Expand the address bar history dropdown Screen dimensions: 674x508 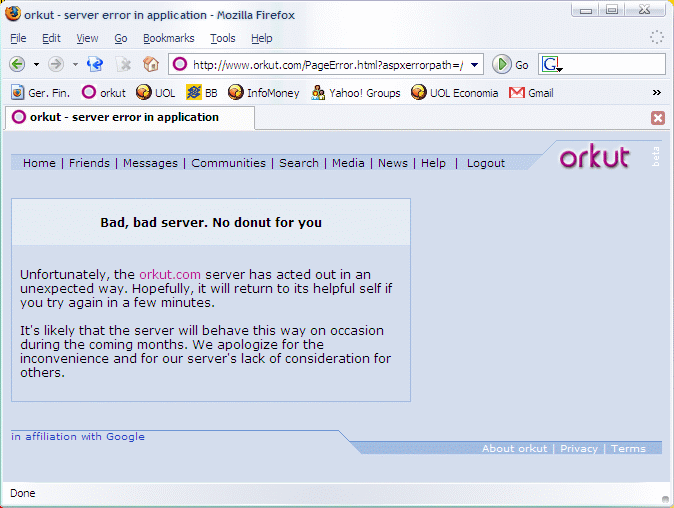tap(474, 65)
